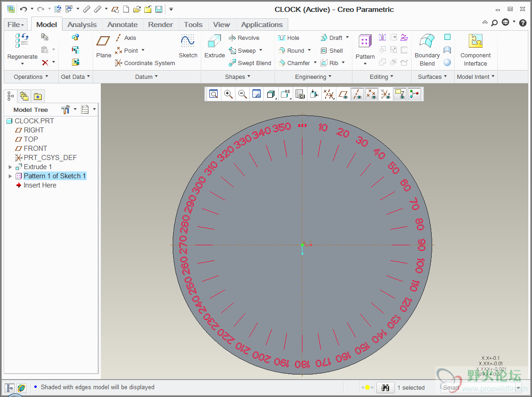This screenshot has height=397, width=532.
Task: Open the Engineering group dropdown
Action: pos(313,77)
